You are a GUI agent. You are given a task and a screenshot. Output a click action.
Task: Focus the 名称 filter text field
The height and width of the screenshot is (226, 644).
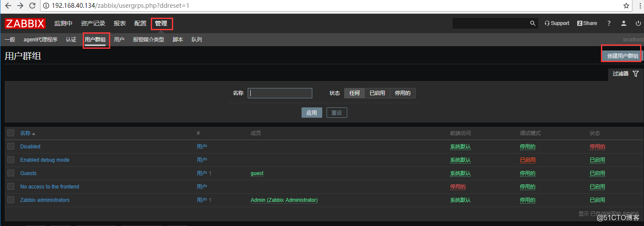[x=280, y=93]
